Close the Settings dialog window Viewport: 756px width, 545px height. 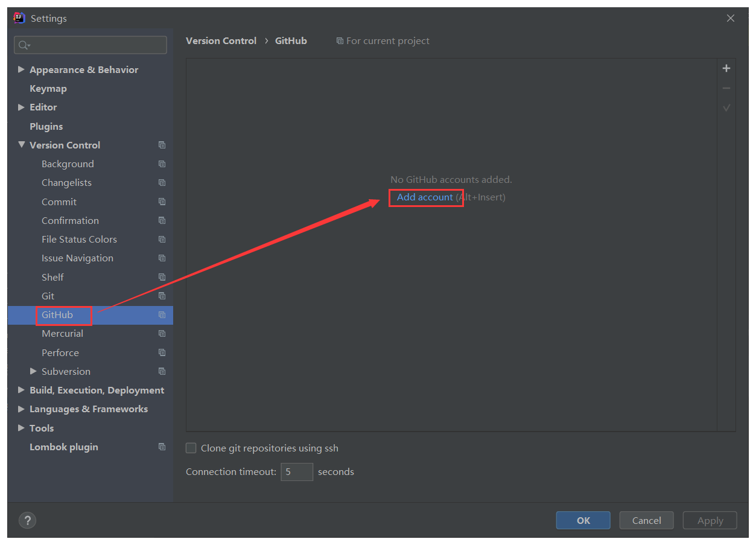731,18
